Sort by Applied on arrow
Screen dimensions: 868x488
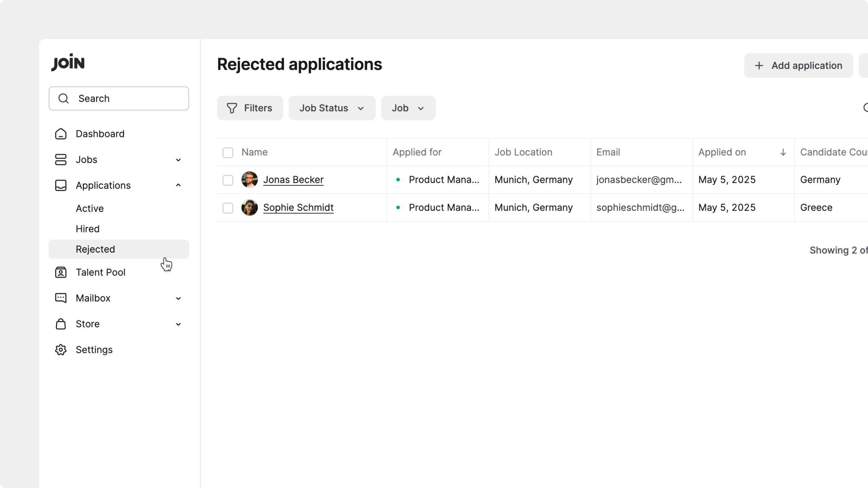pyautogui.click(x=783, y=152)
